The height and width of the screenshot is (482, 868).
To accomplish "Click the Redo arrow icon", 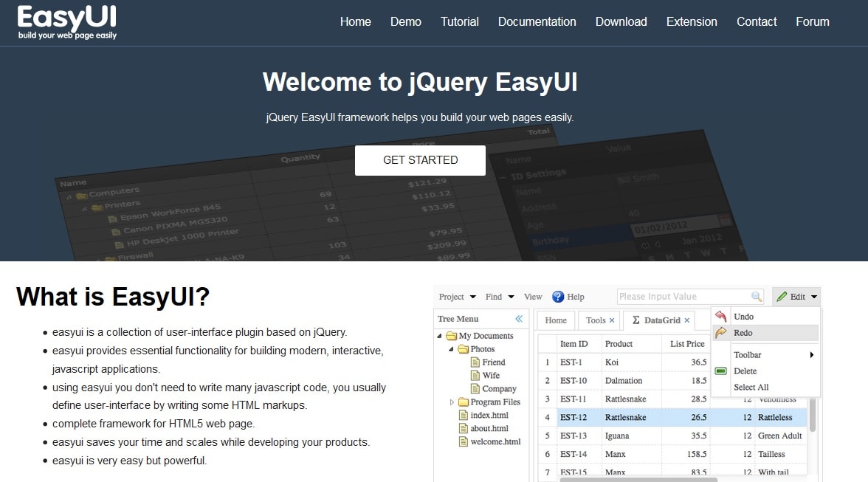I will click(x=720, y=333).
